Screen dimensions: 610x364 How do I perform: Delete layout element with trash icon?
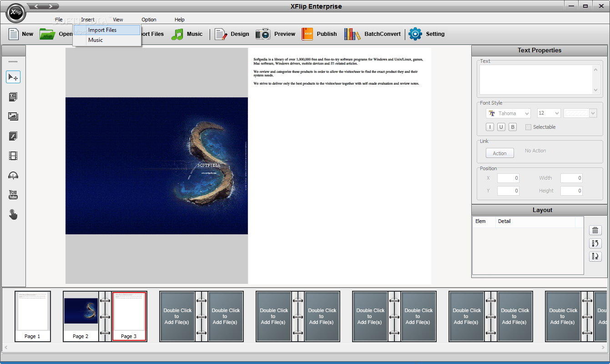[x=595, y=230]
